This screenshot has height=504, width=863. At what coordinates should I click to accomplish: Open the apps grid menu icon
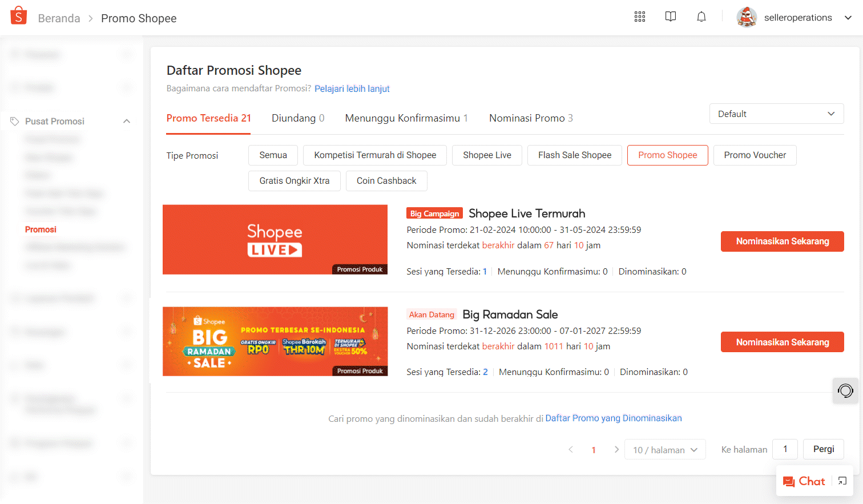[x=640, y=17]
